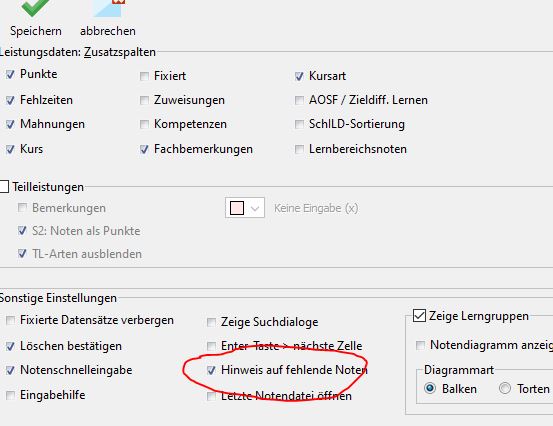Enable Letzte Notendatei öffnen checkbox
Viewport: 553px width, 426px height.
pos(211,396)
